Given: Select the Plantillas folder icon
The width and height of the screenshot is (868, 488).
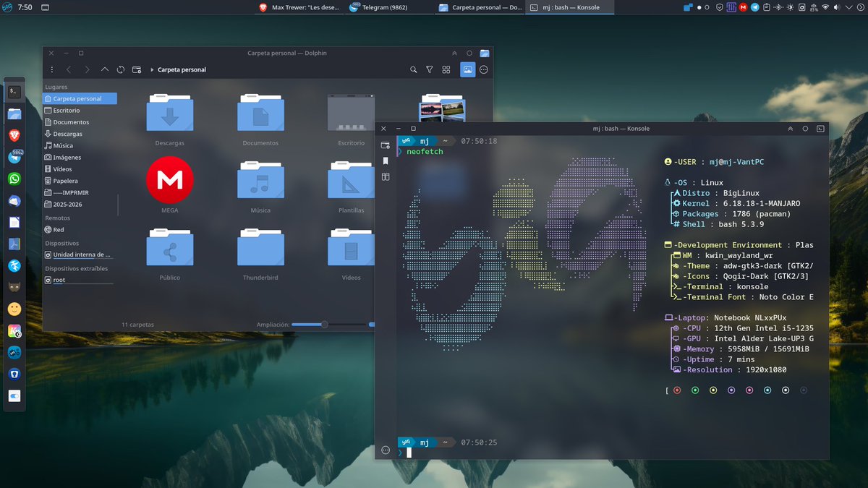Looking at the screenshot, I should [351, 179].
